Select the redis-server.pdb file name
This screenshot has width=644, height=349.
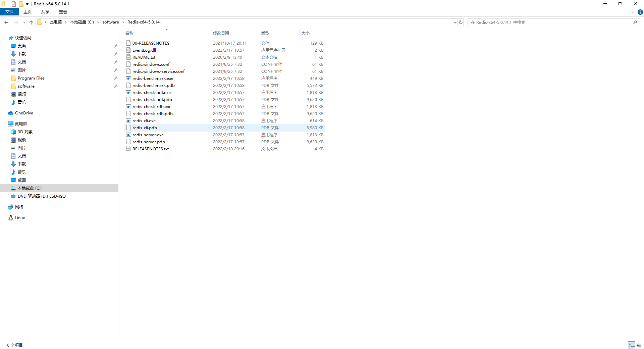149,142
